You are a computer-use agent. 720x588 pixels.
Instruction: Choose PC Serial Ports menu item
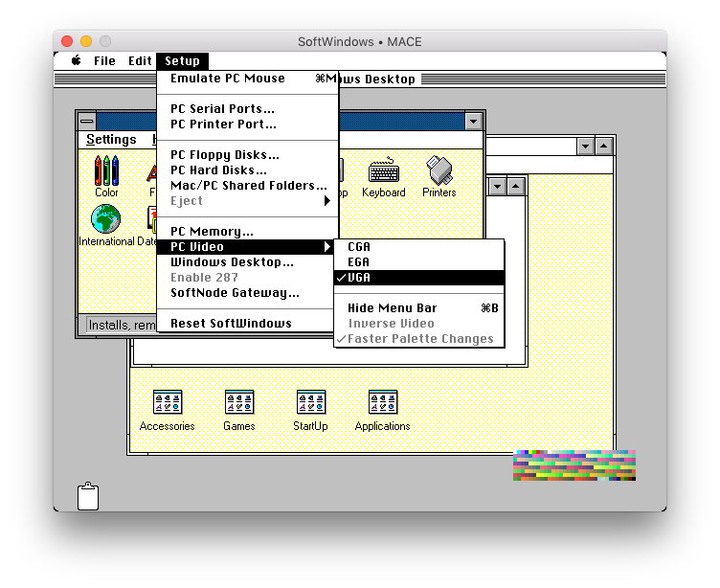[x=248, y=109]
